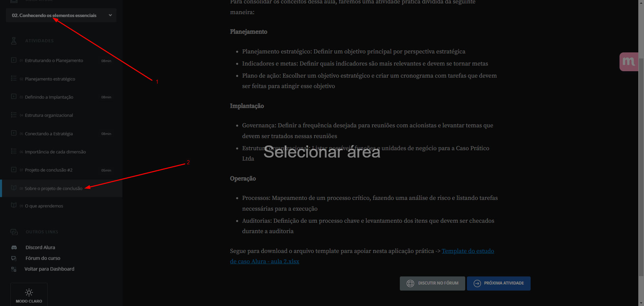Toggle Modo Claro light theme
The height and width of the screenshot is (306, 644).
click(29, 295)
